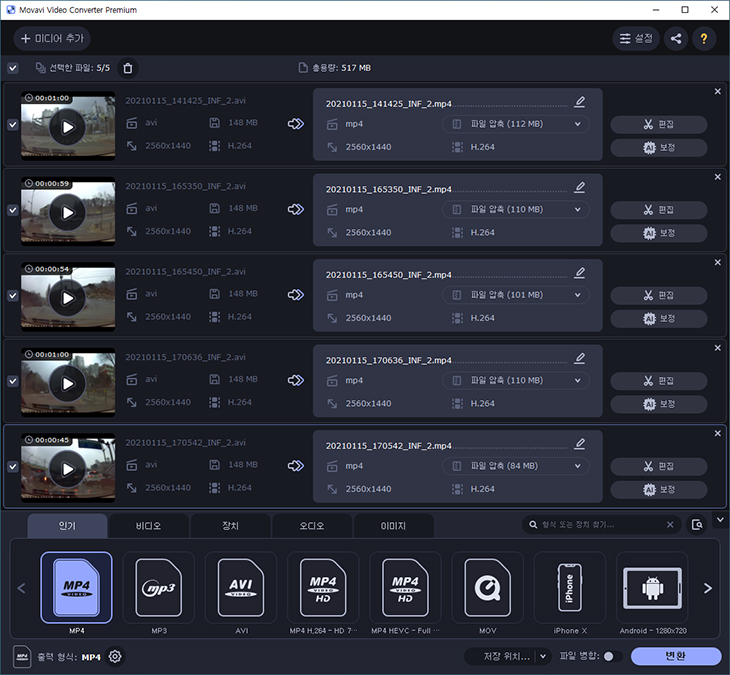Expand compression dropdown for 20210115_170636_INF_2.mp4
This screenshot has height=675, width=730.
pyautogui.click(x=515, y=380)
